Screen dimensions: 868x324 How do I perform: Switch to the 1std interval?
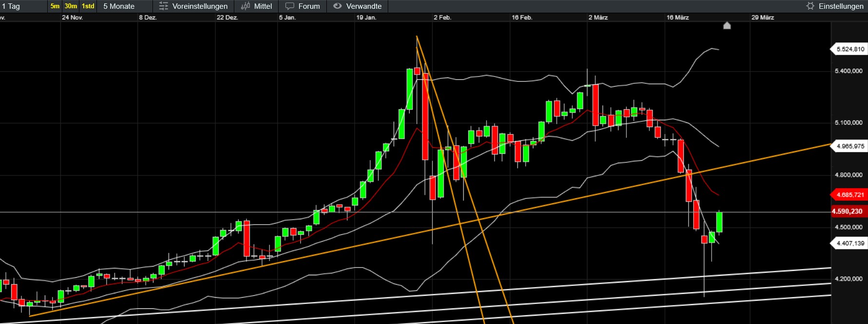88,6
